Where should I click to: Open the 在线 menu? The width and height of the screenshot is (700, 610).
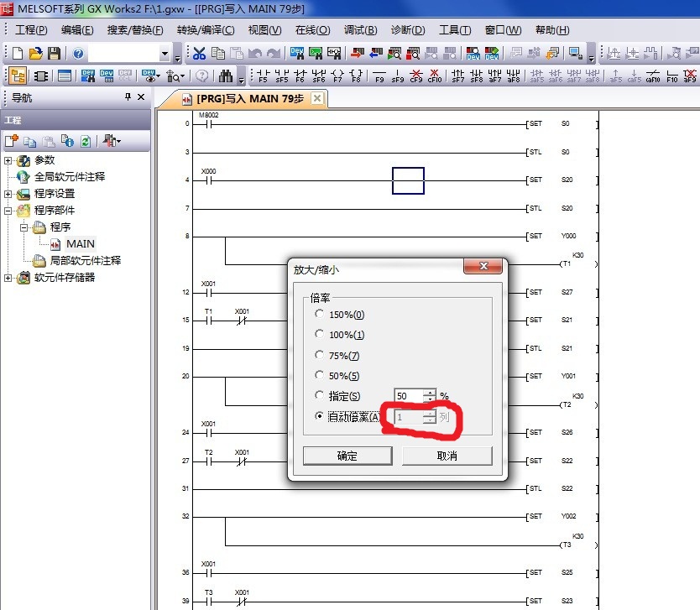click(x=312, y=30)
